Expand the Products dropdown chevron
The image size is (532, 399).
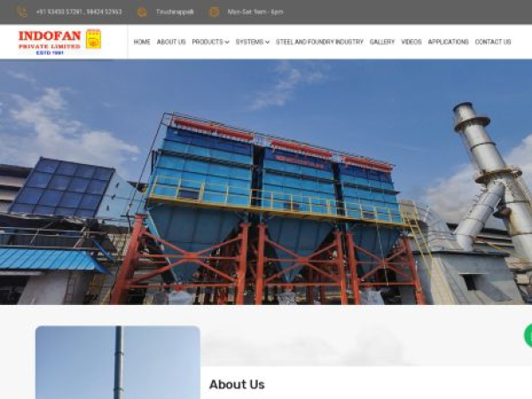point(227,42)
